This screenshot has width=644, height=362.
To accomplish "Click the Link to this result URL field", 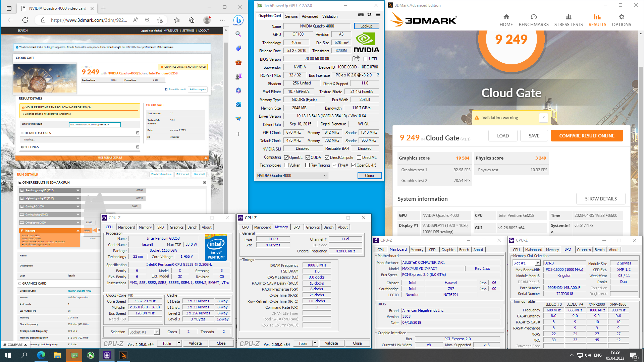I will point(95,125).
